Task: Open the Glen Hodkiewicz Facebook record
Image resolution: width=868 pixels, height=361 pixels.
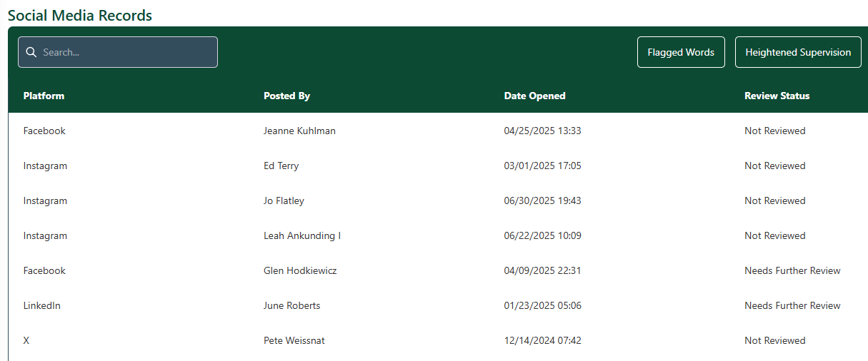Action: point(300,270)
